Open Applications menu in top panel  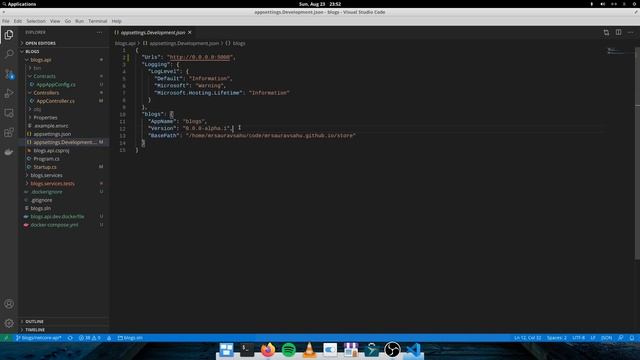19,4
